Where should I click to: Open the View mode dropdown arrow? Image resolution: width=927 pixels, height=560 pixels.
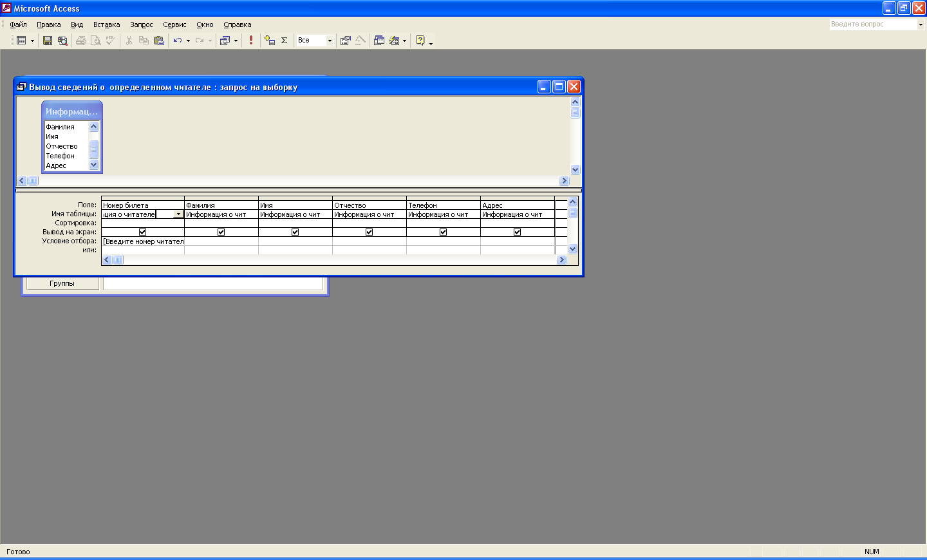click(32, 41)
